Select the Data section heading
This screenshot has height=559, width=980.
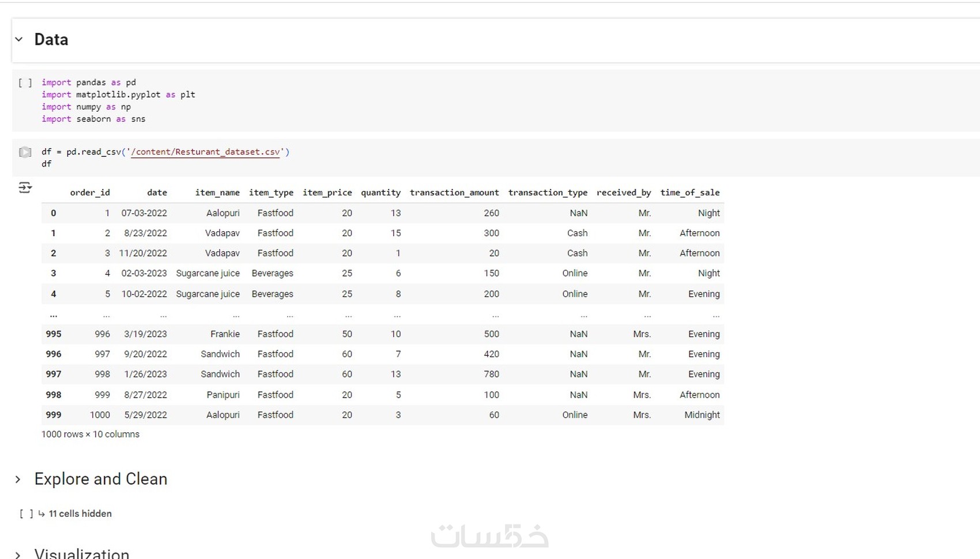[51, 39]
